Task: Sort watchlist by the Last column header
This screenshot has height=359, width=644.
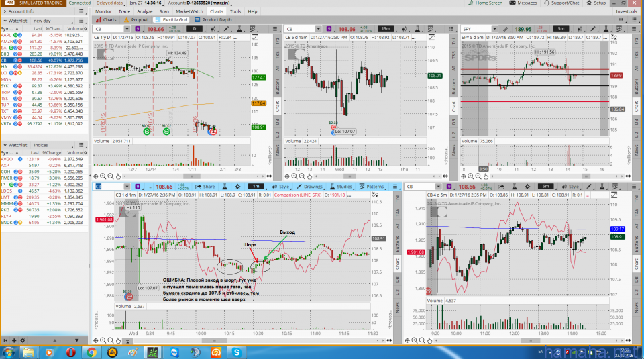Action: (38, 29)
